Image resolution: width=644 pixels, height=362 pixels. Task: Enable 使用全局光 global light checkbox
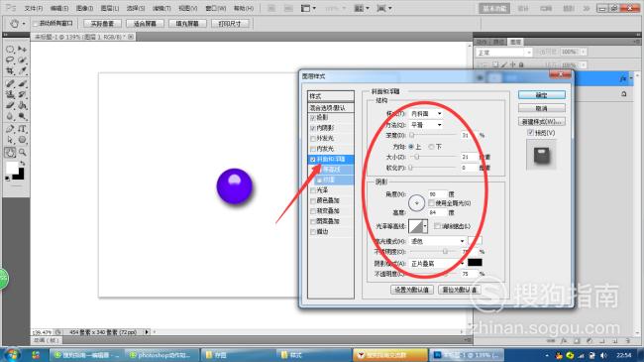point(431,202)
